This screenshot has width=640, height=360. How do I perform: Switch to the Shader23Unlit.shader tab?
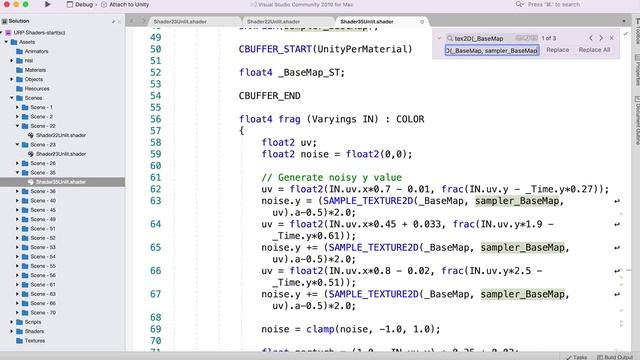180,22
